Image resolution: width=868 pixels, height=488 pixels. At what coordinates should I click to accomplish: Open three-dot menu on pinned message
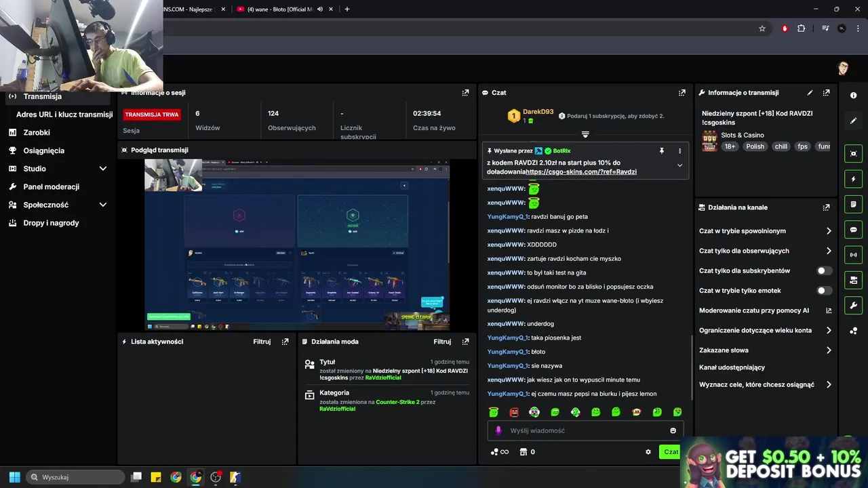coord(679,151)
